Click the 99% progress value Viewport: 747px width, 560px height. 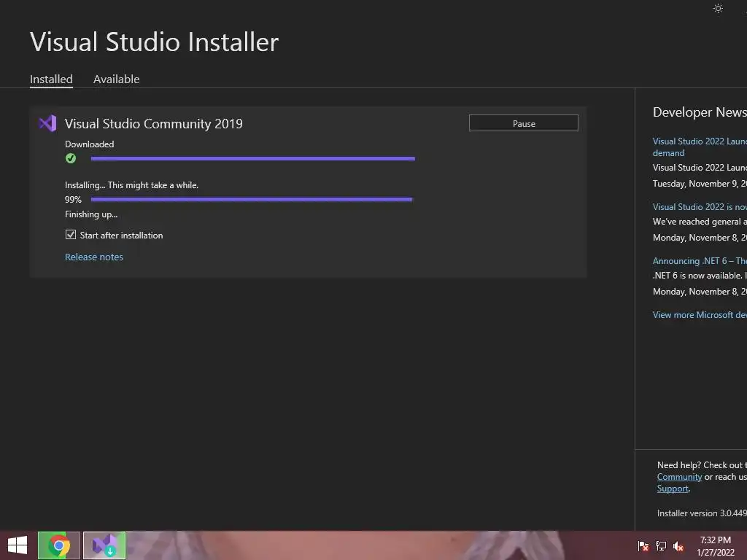tap(73, 200)
